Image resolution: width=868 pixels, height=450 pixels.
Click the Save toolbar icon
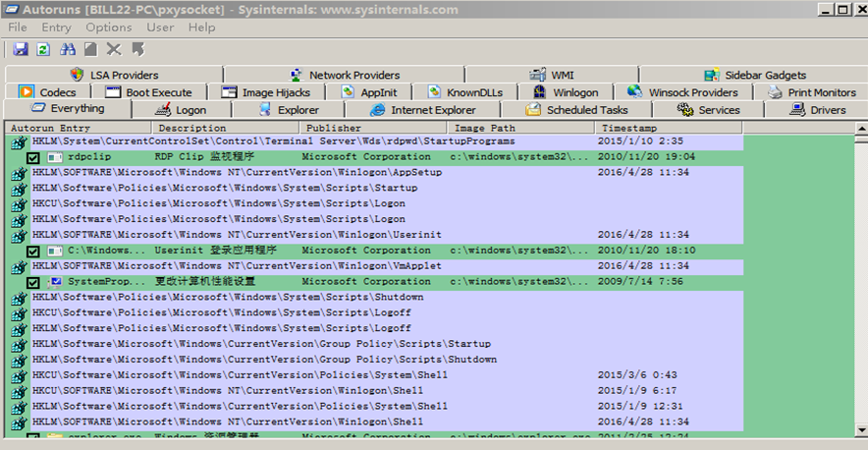(21, 49)
